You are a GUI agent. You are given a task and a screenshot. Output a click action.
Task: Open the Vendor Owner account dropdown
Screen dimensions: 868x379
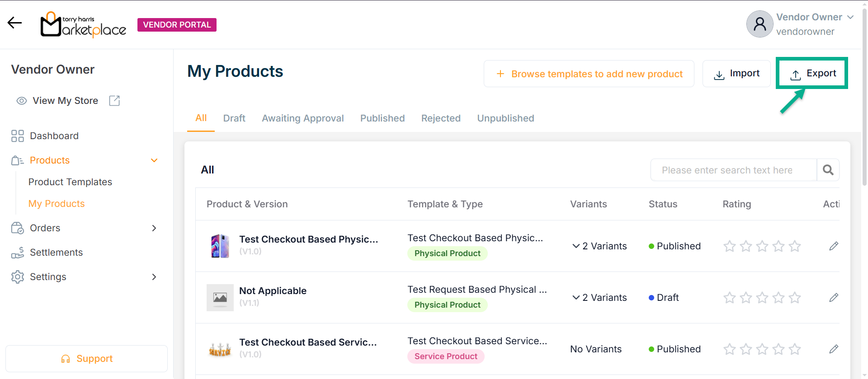850,17
